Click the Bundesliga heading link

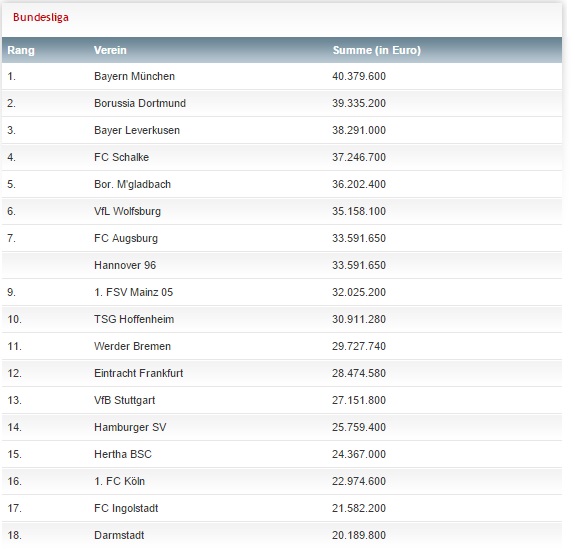pyautogui.click(x=41, y=17)
